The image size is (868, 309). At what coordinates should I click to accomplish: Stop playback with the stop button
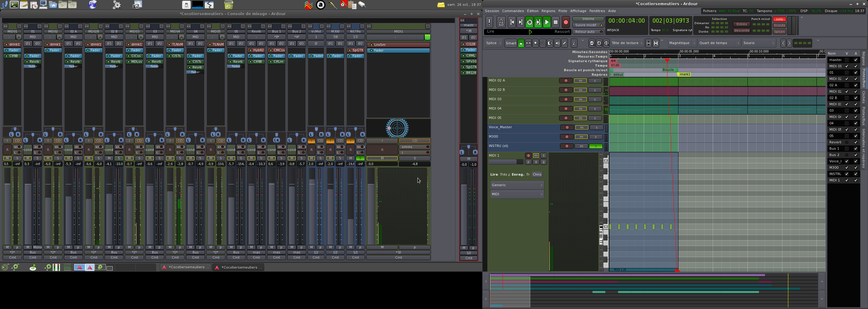click(x=556, y=23)
